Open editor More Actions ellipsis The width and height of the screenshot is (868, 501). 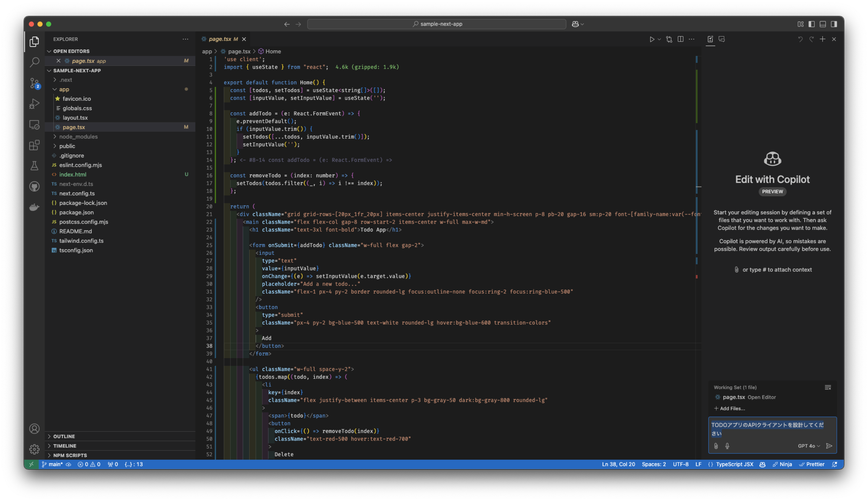[x=692, y=39]
